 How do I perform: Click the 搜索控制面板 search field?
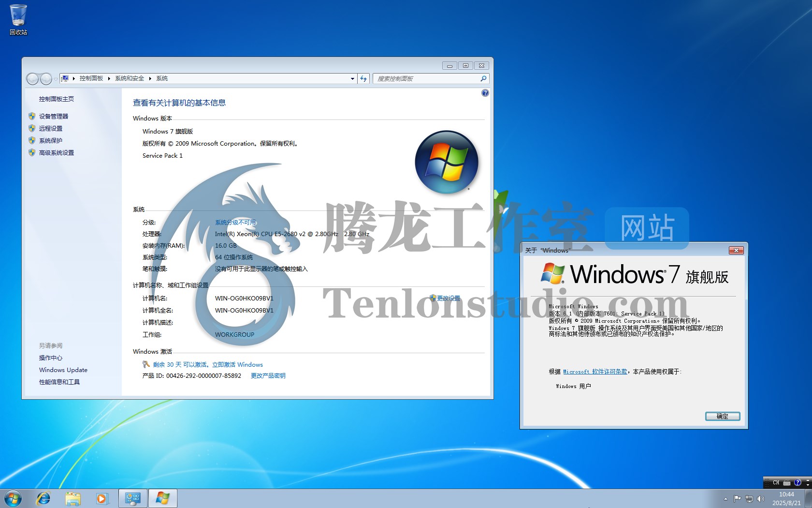click(x=427, y=78)
